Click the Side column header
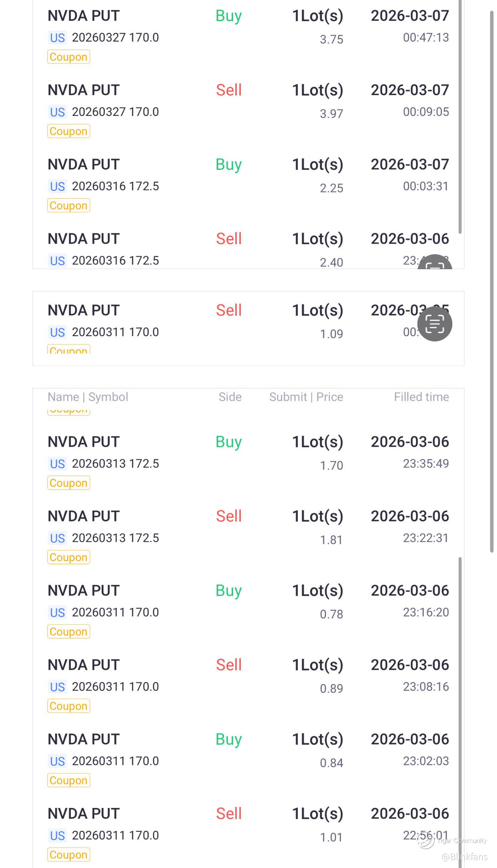Viewport: 497px width, 868px height. click(230, 397)
